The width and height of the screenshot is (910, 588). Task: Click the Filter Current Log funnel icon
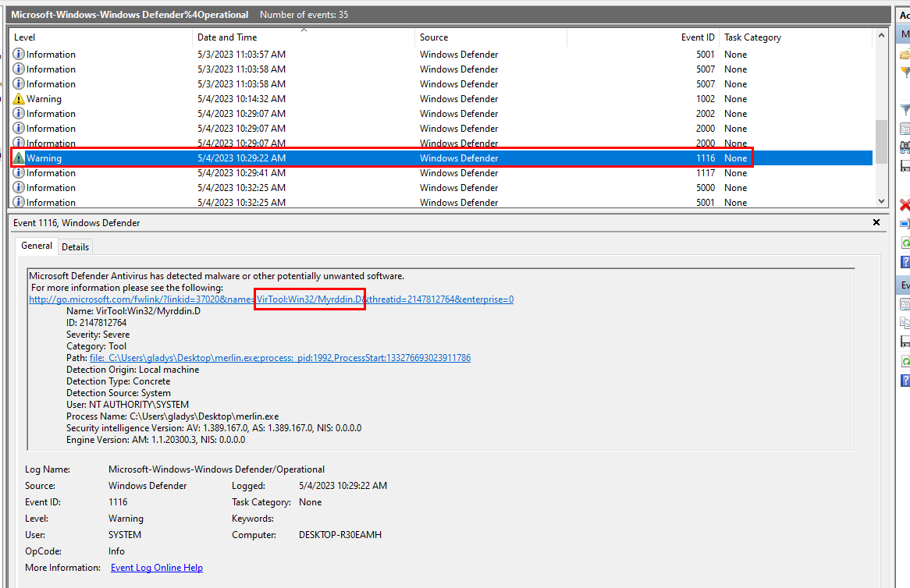905,110
